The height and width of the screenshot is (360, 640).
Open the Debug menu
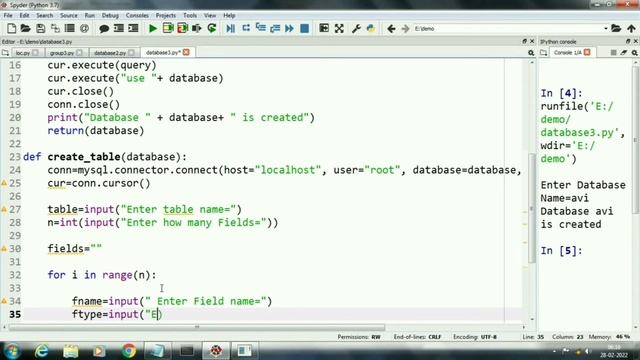(x=110, y=16)
